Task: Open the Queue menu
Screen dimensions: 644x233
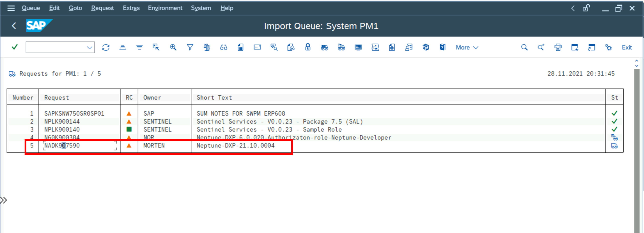Action: 31,8
